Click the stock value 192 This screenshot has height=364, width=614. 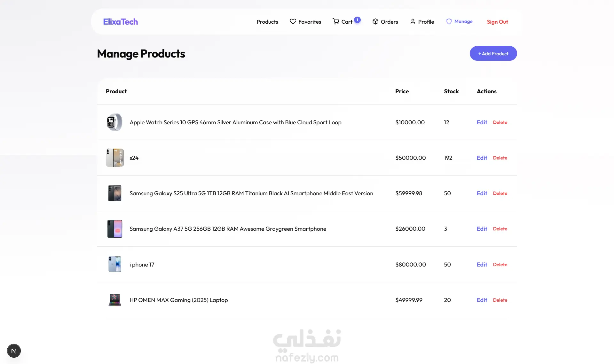448,158
